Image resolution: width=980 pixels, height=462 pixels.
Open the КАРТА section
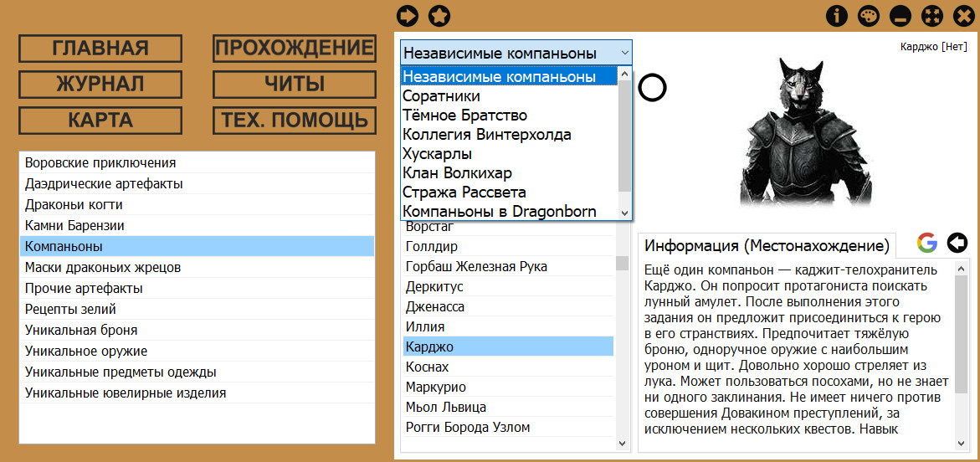click(x=100, y=121)
